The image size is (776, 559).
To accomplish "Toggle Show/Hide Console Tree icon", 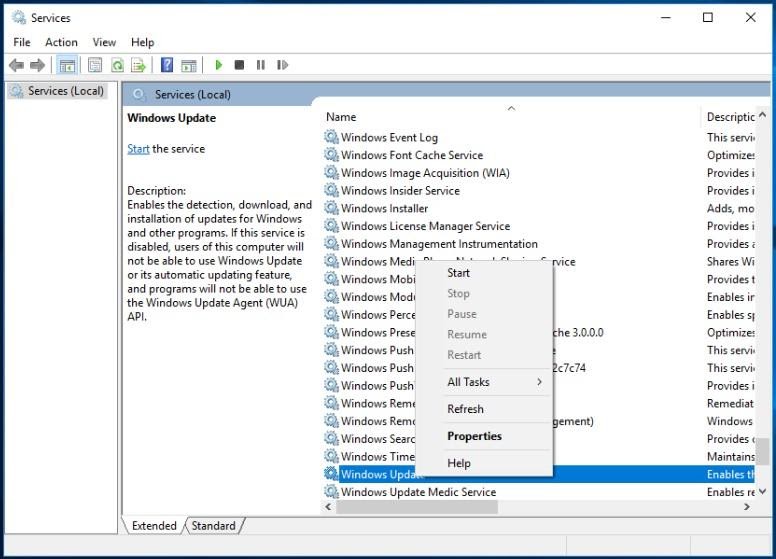I will coord(67,65).
